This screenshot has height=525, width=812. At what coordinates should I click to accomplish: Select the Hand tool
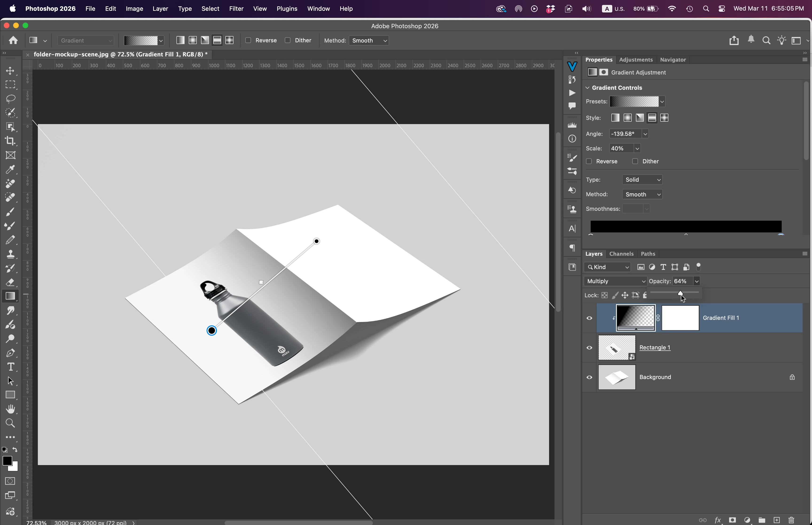tap(10, 409)
